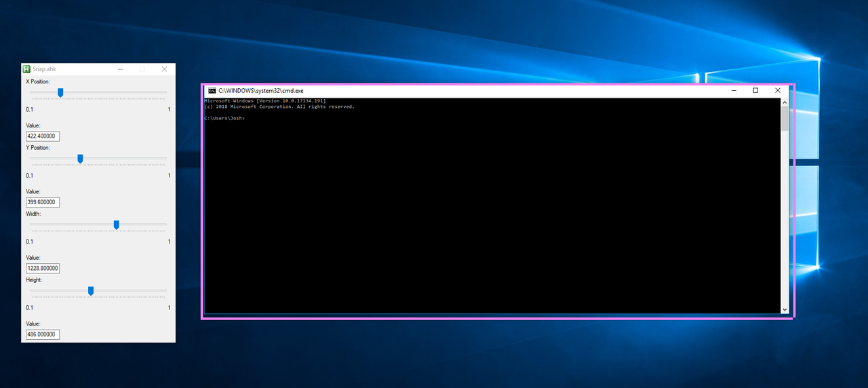This screenshot has height=388, width=868.
Task: Click the cmd scrollbar down arrow
Action: click(785, 309)
